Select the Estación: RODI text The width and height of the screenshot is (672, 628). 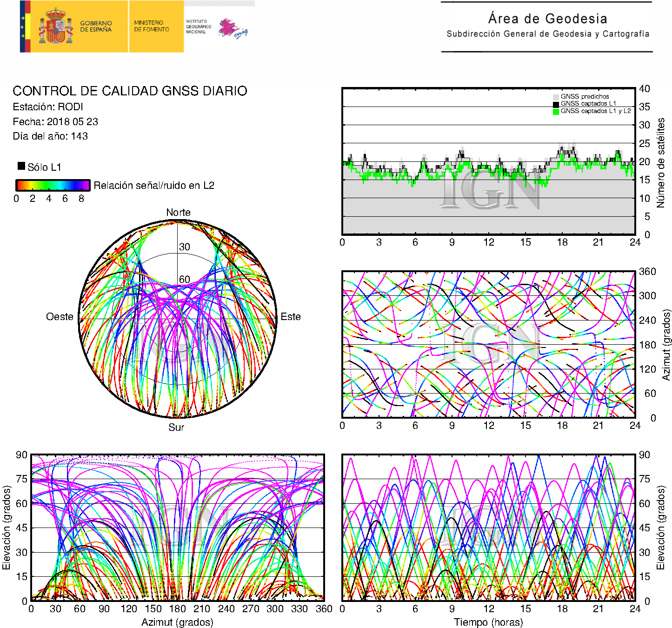(48, 107)
